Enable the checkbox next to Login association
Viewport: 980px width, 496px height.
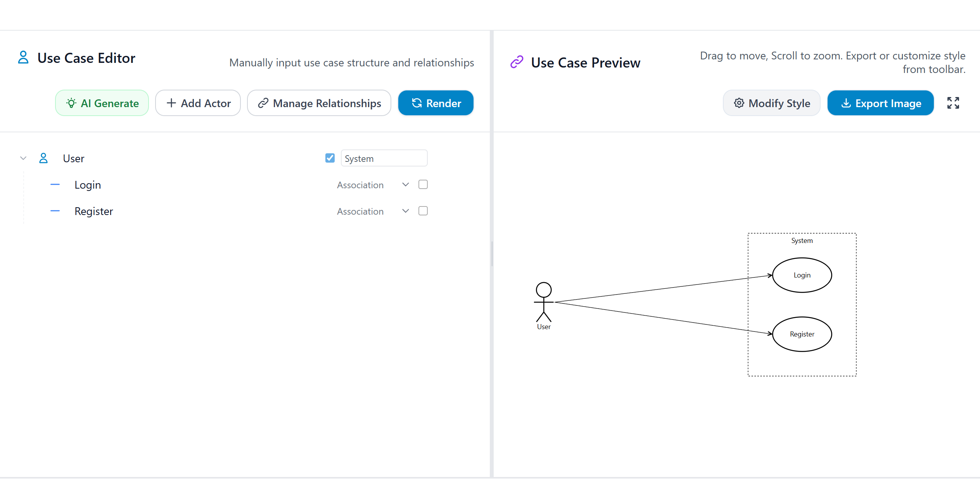(423, 184)
